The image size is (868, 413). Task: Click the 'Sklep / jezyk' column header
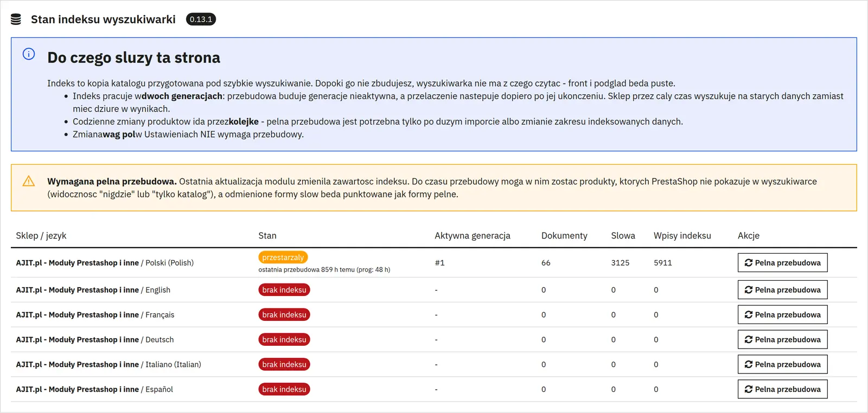(x=41, y=236)
